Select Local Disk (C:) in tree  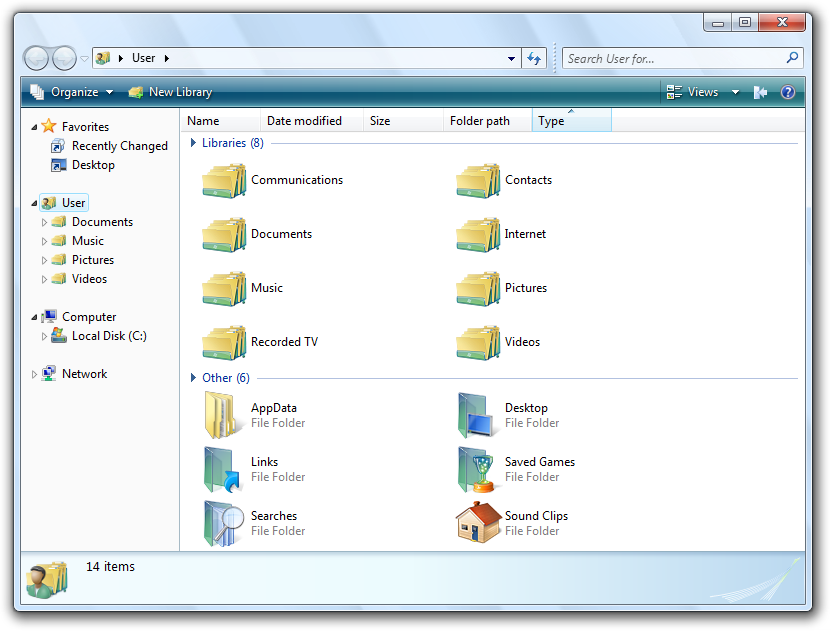point(108,336)
